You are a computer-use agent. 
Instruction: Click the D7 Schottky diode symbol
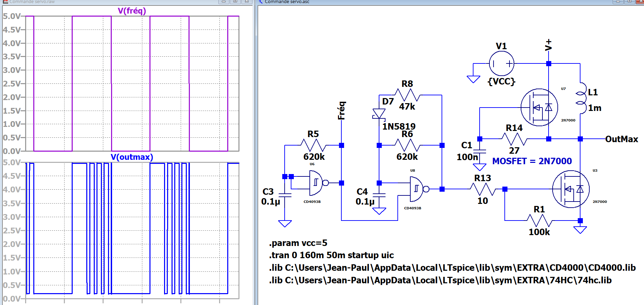tap(379, 114)
